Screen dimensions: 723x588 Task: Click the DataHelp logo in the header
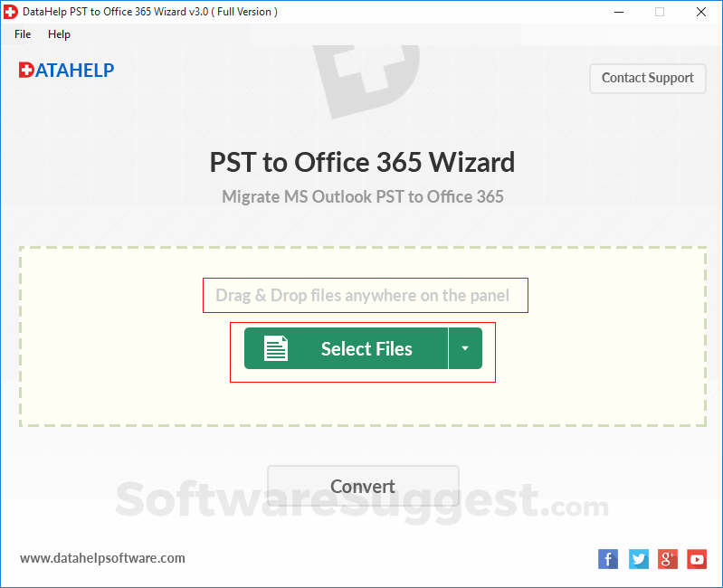coord(66,70)
